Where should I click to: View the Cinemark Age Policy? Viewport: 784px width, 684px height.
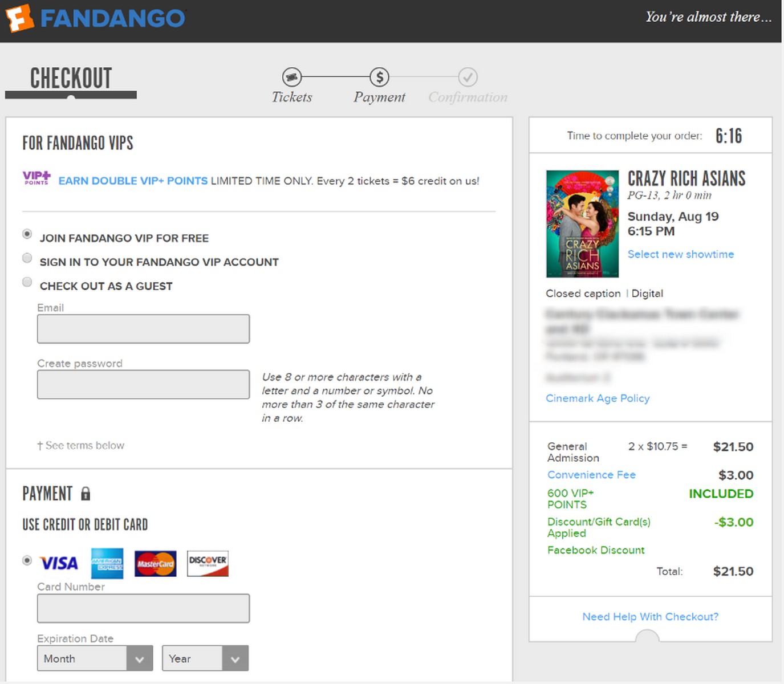tap(597, 398)
